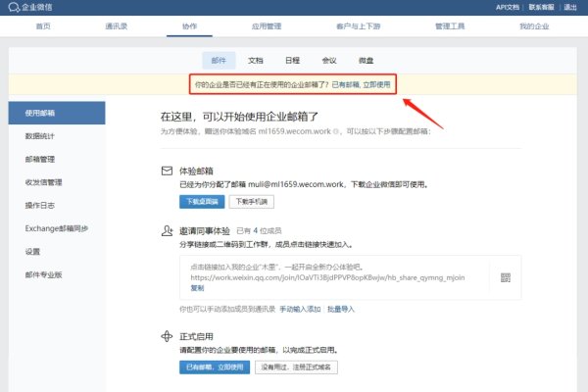Click the 批量导入 link

point(340,309)
